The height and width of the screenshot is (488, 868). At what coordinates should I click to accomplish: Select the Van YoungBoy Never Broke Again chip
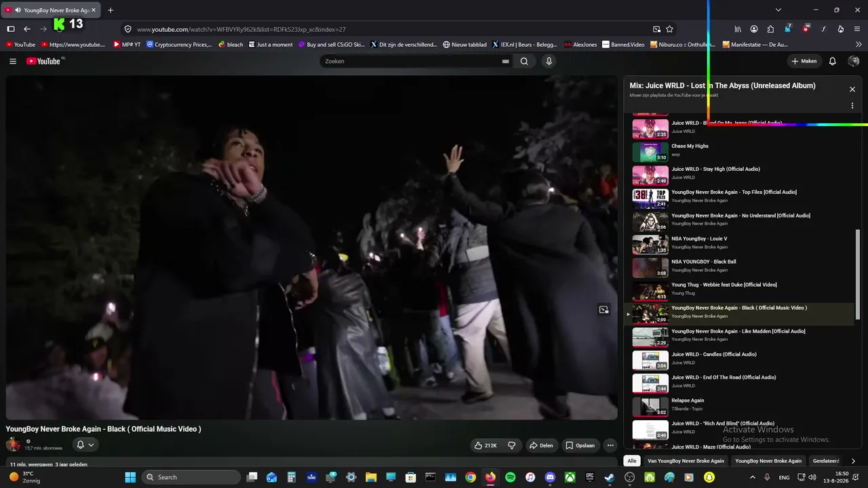[x=686, y=461]
